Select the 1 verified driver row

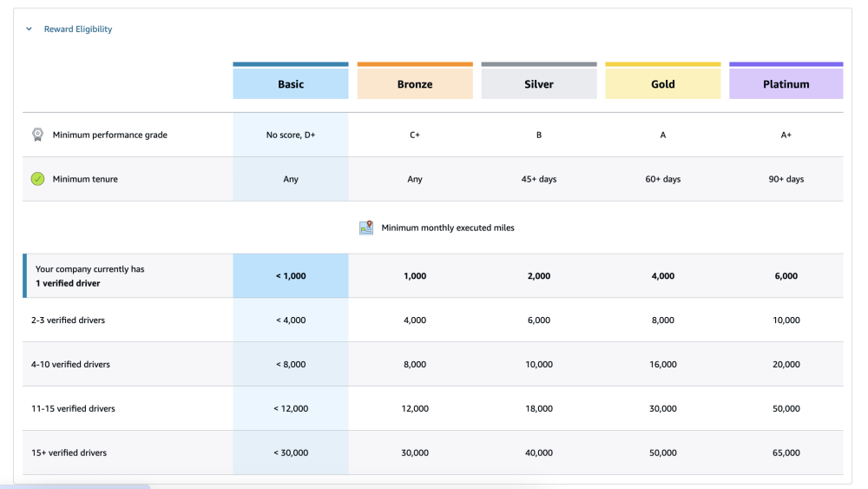point(89,276)
